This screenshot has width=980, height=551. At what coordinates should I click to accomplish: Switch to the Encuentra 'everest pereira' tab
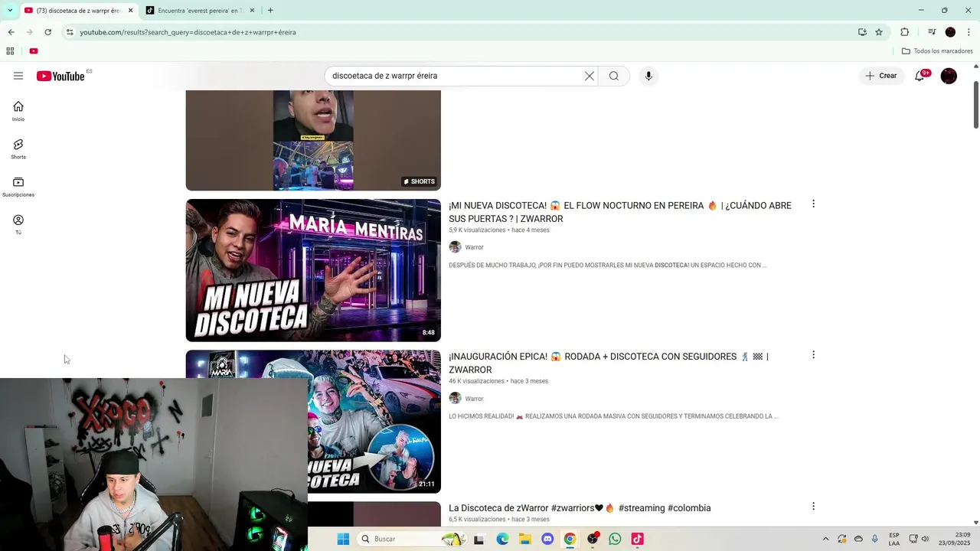pos(199,10)
